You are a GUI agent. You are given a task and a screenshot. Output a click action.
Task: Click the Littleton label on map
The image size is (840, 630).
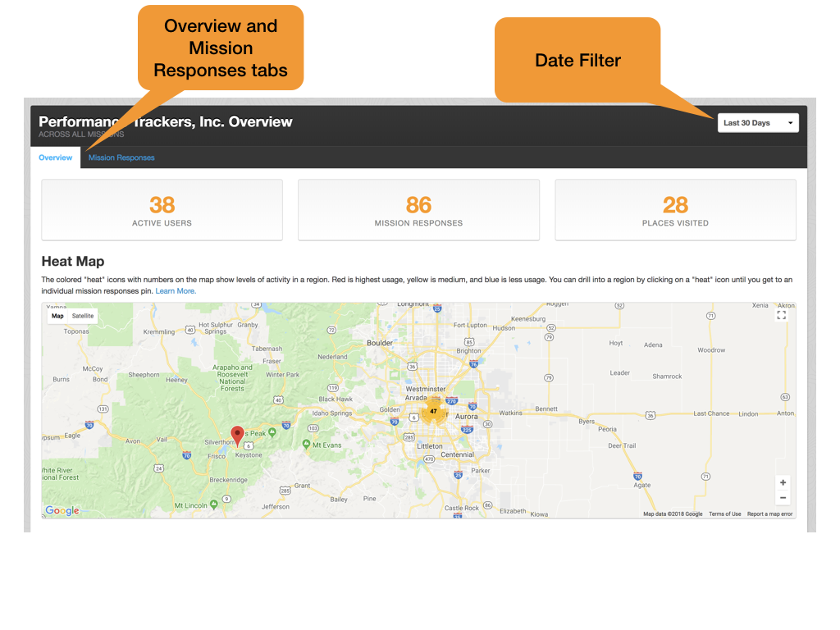[x=430, y=446]
